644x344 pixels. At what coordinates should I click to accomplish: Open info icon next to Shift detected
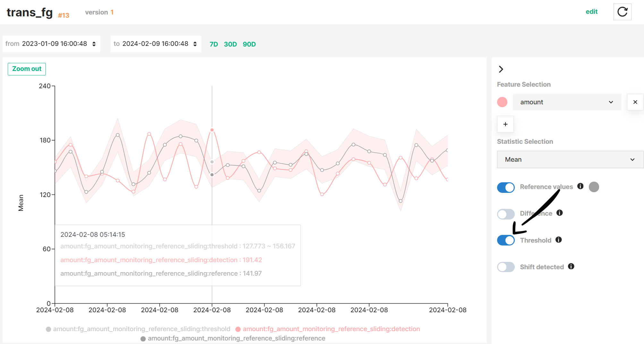(571, 266)
